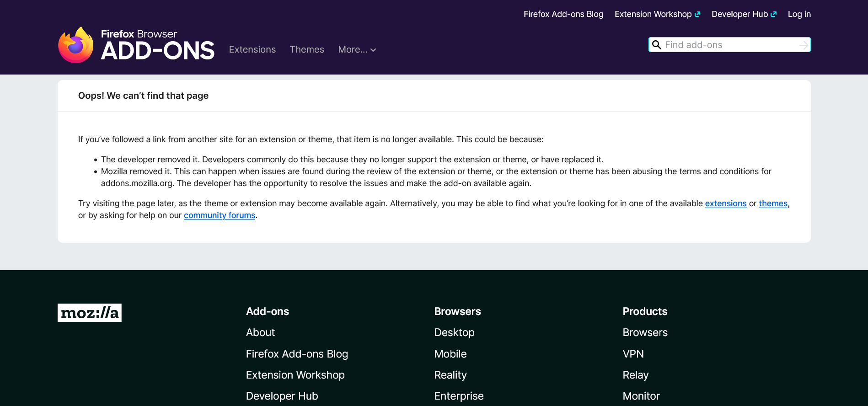Viewport: 868px width, 406px height.
Task: Open the Extensions nav item
Action: coord(252,49)
